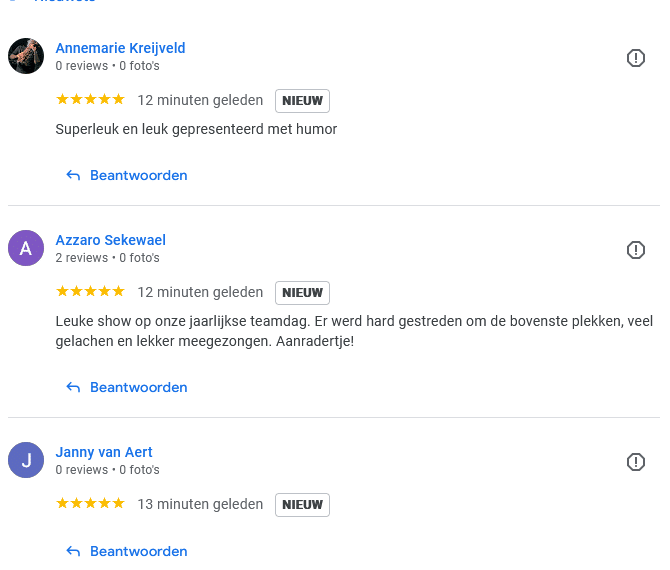670x570 pixels.
Task: Open the Azzaro Sekewael profile link
Action: point(110,240)
